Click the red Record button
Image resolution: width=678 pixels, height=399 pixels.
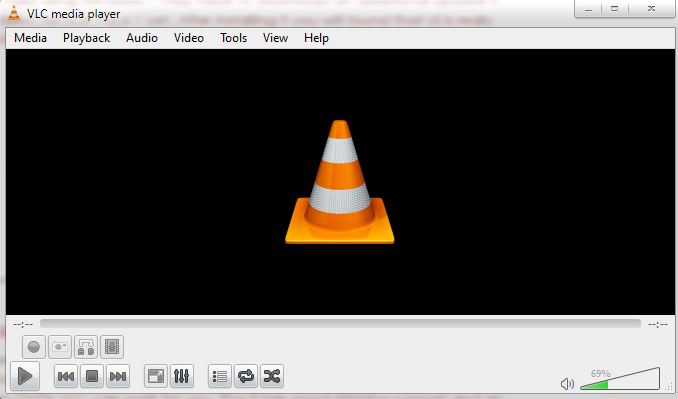(34, 347)
